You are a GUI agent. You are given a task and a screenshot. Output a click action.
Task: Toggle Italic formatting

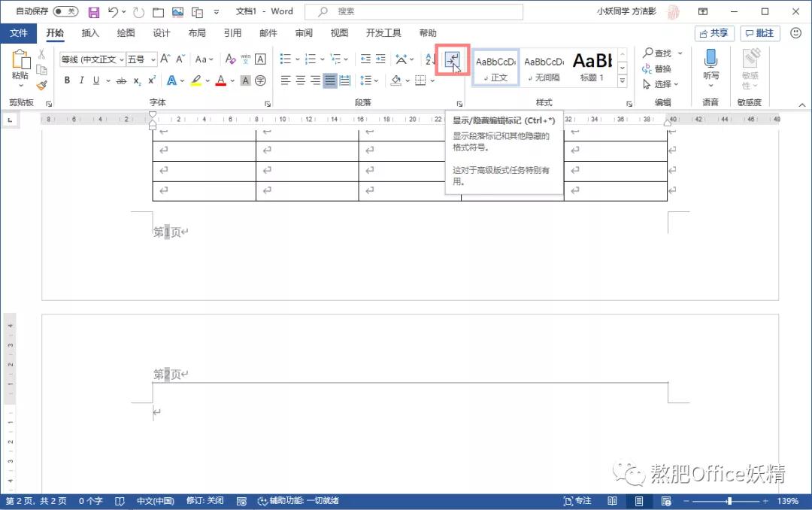(80, 80)
